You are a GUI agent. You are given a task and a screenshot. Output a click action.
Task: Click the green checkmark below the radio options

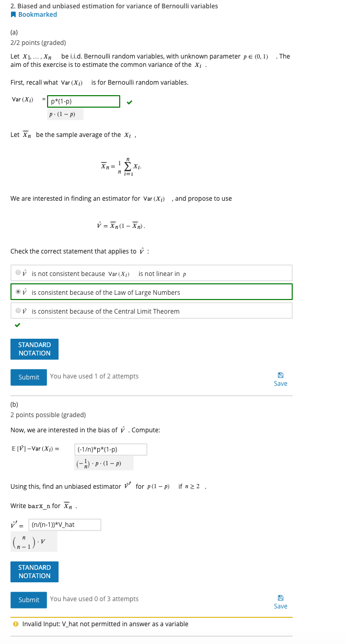pyautogui.click(x=16, y=325)
